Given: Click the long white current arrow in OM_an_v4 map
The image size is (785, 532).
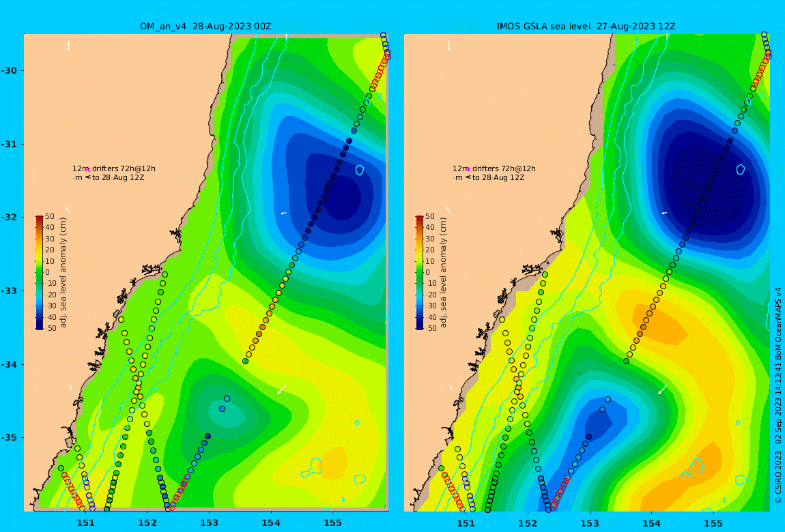Looking at the screenshot, I should pyautogui.click(x=283, y=389).
